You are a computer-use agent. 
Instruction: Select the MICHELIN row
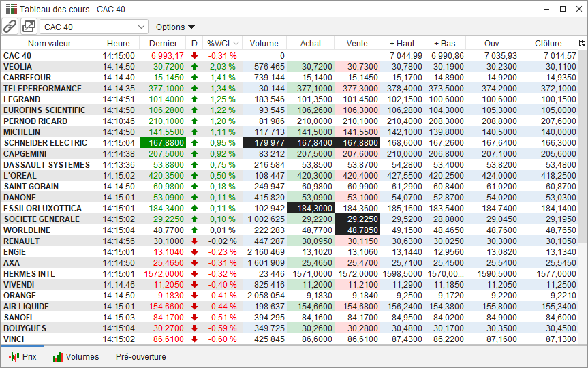pyautogui.click(x=27, y=132)
